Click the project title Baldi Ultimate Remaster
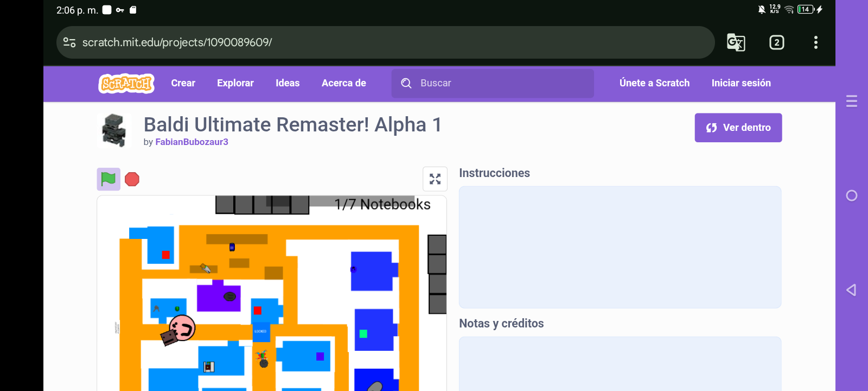 [x=293, y=124]
